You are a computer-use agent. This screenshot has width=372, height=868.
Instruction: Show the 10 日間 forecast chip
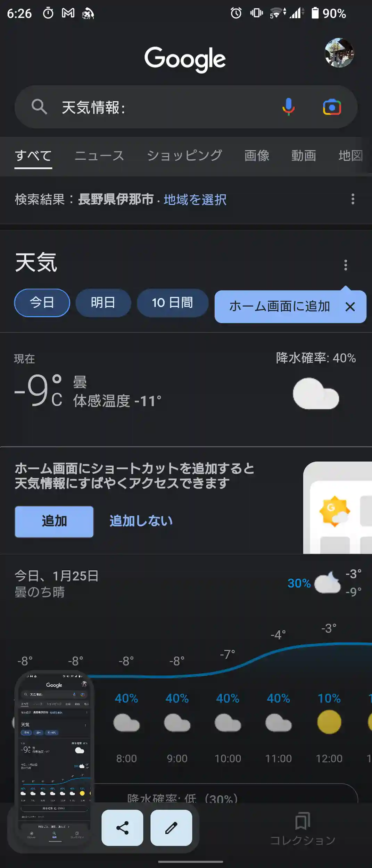pos(172,303)
